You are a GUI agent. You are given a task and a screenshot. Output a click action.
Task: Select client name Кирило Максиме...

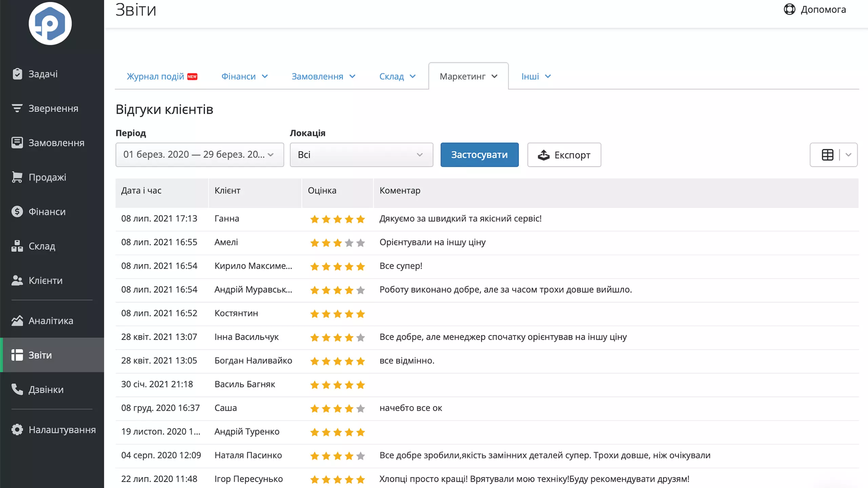pyautogui.click(x=253, y=266)
